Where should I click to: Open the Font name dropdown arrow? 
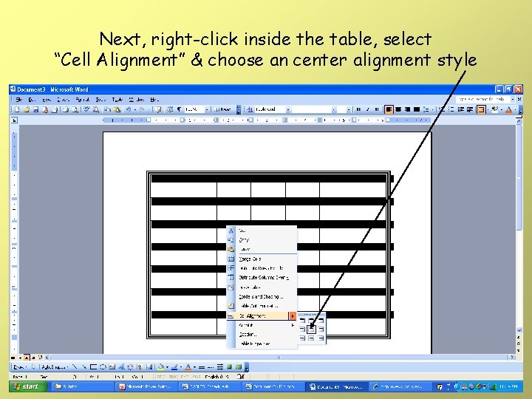333,109
